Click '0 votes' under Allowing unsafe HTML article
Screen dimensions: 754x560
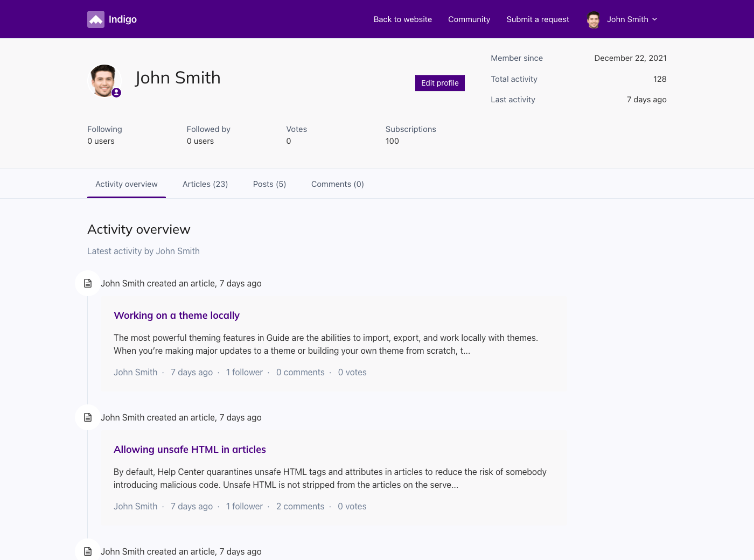point(352,506)
